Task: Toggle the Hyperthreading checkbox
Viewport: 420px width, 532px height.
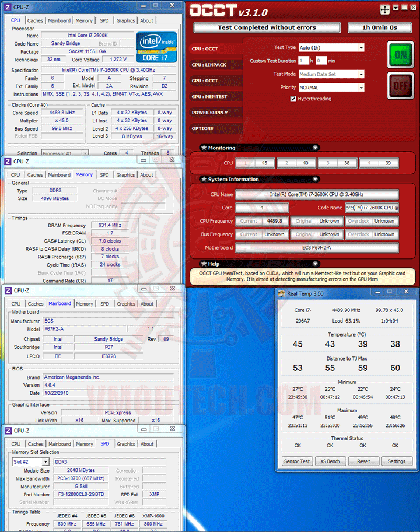Action: tap(293, 99)
